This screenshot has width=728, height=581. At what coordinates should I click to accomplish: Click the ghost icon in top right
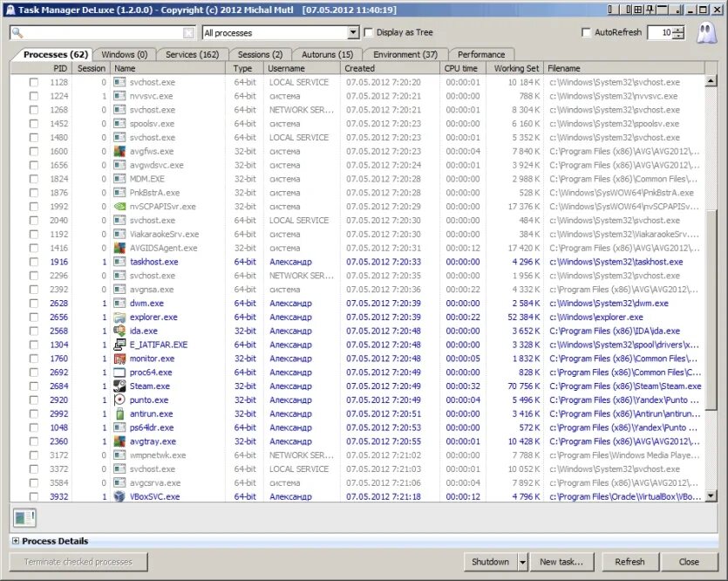(x=707, y=33)
